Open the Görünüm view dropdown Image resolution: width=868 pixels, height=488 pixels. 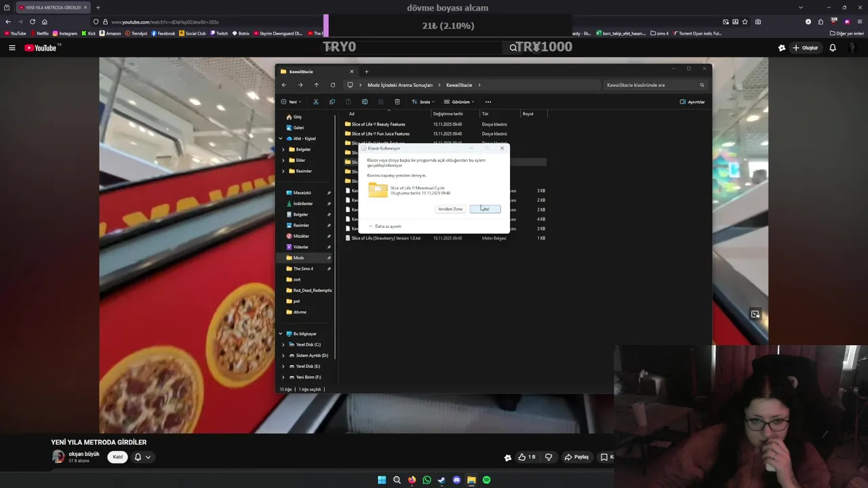[459, 102]
